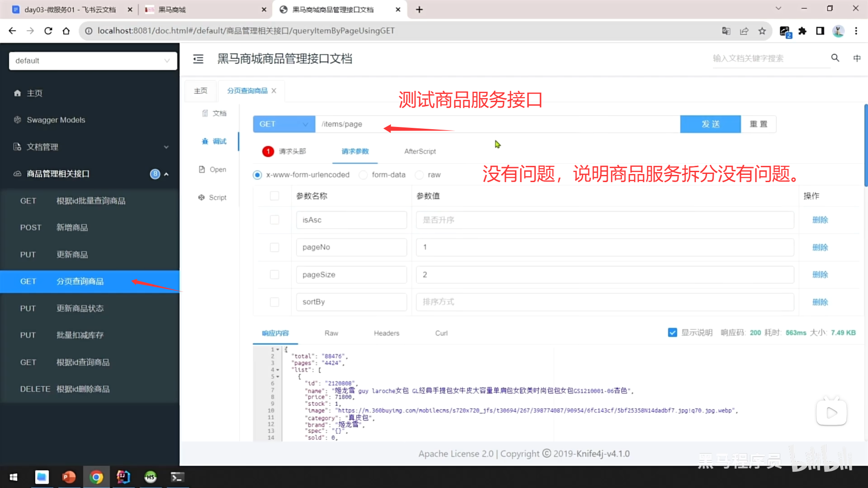Open the default group dropdown
Screen dimensions: 868x488
pyautogui.click(x=92, y=61)
